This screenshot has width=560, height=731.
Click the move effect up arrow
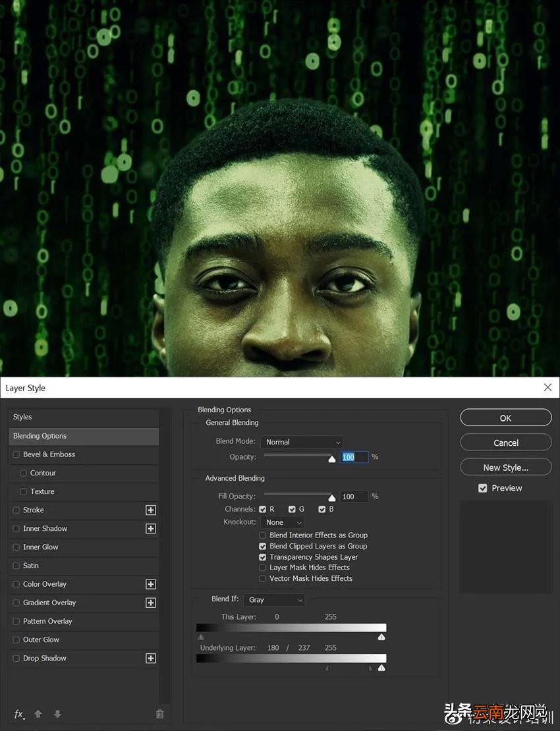tap(38, 714)
